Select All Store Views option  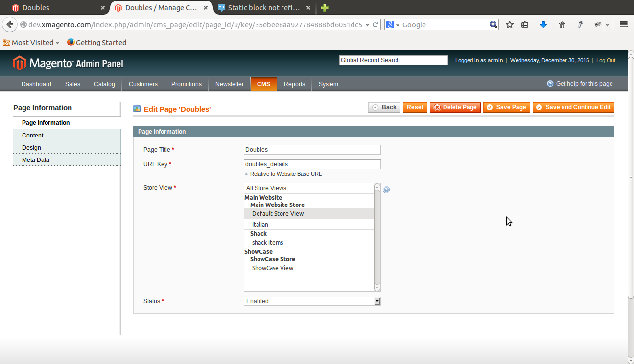coord(309,188)
